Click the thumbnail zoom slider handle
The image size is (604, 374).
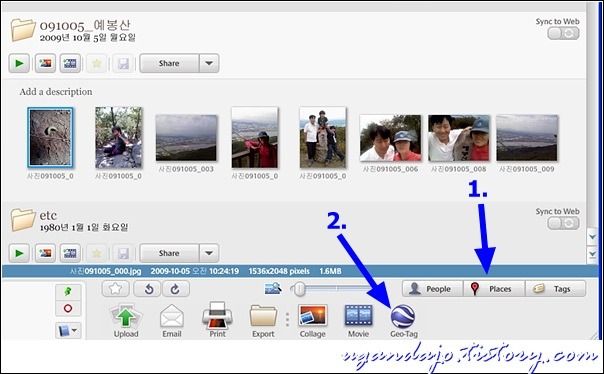[299, 289]
